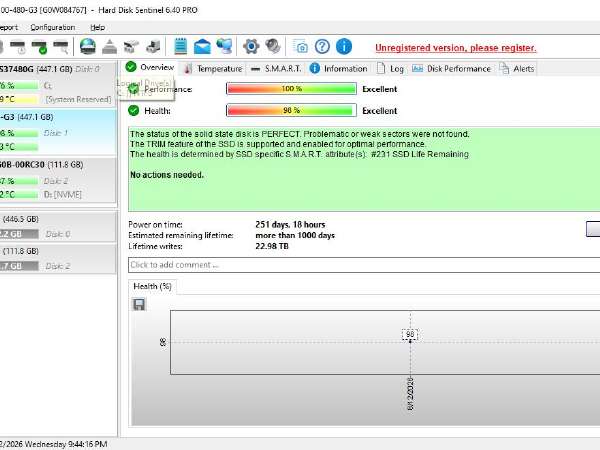Click the camera screenshot toolbar icon

(300, 47)
